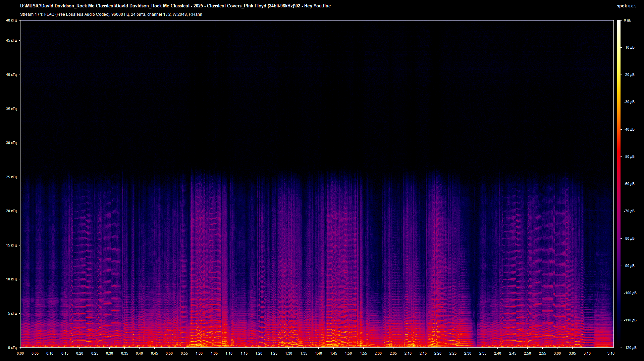Click the -80 дБ scale label
Screen dimensions: 644x361
point(629,239)
